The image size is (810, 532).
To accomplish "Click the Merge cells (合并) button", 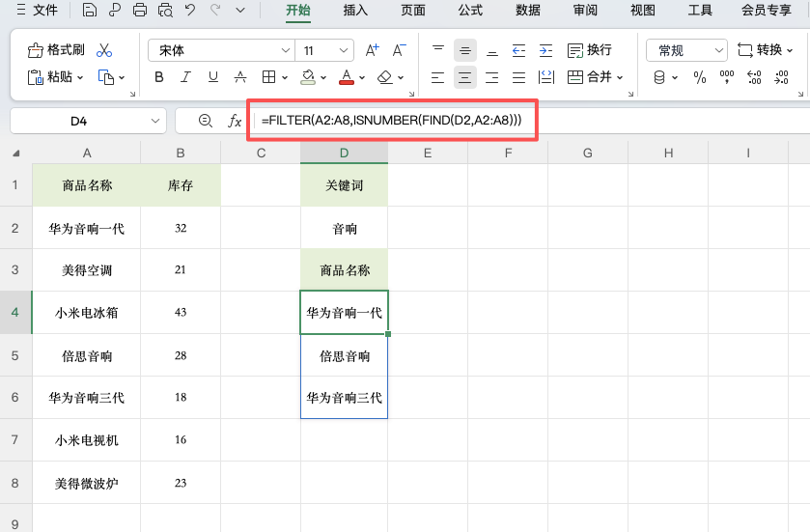I will tap(590, 77).
